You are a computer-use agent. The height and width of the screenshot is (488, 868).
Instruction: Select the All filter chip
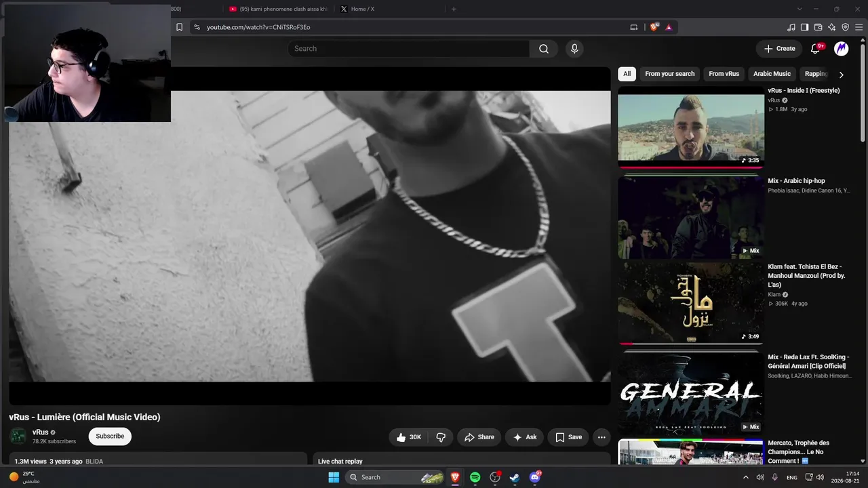click(627, 74)
